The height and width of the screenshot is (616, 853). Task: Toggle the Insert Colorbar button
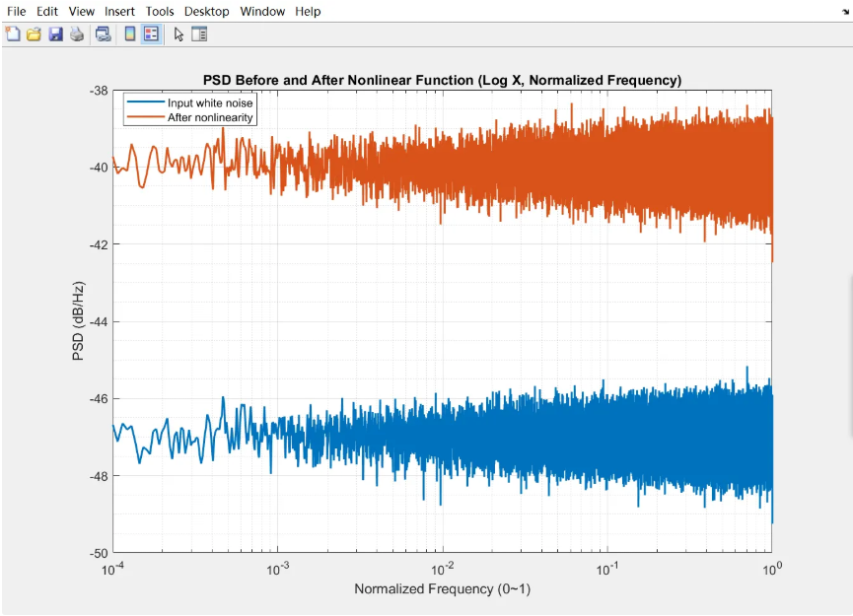pyautogui.click(x=129, y=34)
